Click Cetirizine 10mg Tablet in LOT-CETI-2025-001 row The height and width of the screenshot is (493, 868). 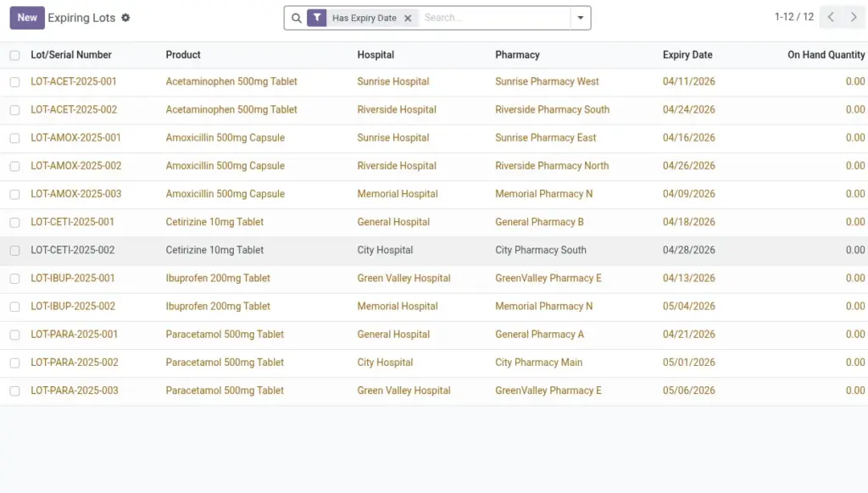[x=214, y=222]
